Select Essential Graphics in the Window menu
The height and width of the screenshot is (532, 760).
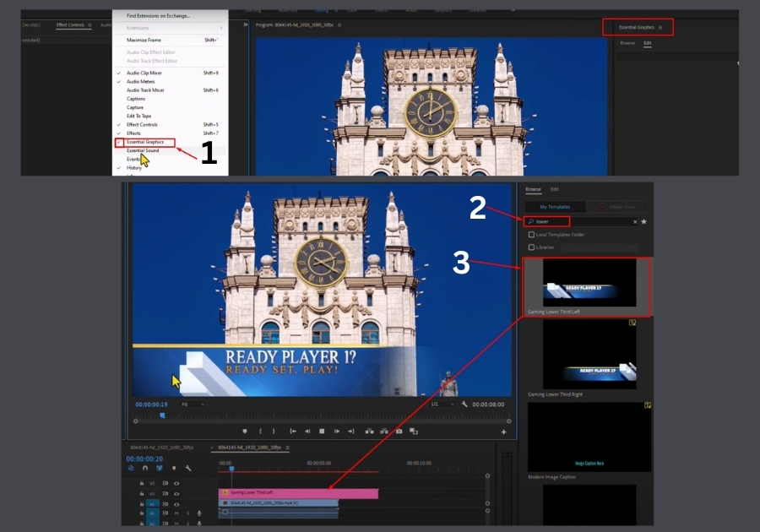[x=145, y=142]
